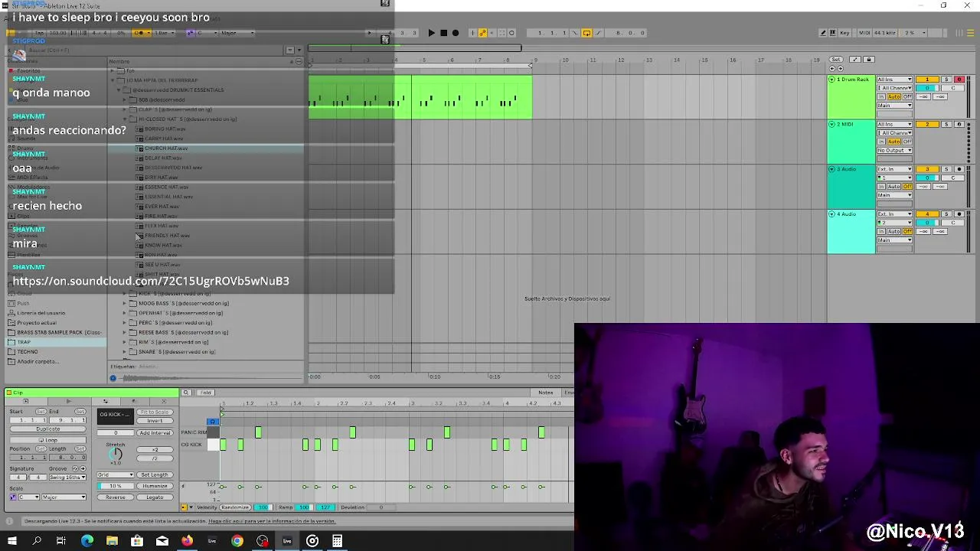Toggle the Lock Envelopes padlock icon
This screenshot has height=551, width=980.
868,59
